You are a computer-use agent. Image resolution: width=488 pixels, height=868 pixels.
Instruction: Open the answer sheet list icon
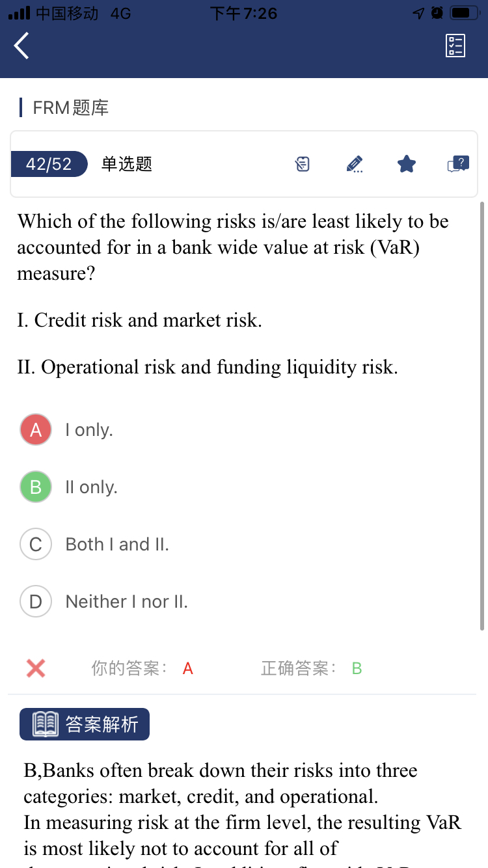455,46
